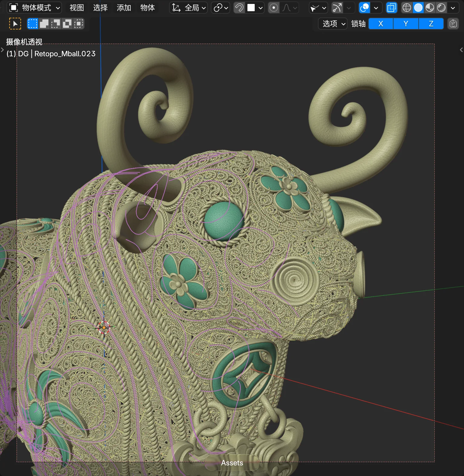464x476 pixels.
Task: Open the overlays options dropdown arrow
Action: (x=376, y=8)
